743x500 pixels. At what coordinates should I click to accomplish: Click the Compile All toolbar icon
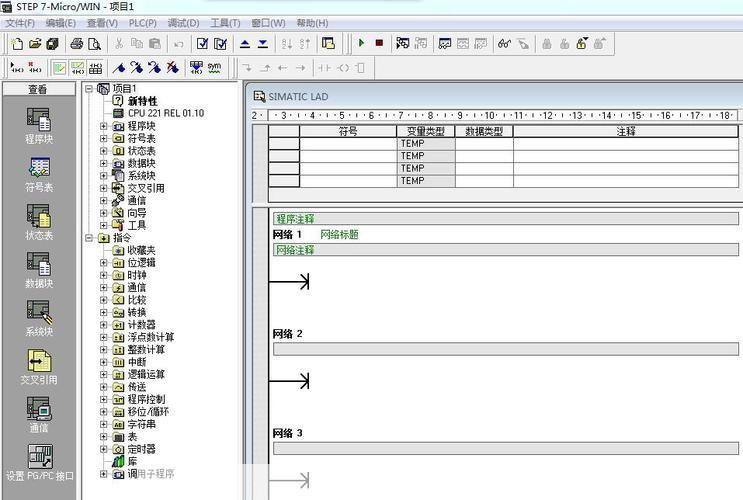220,44
